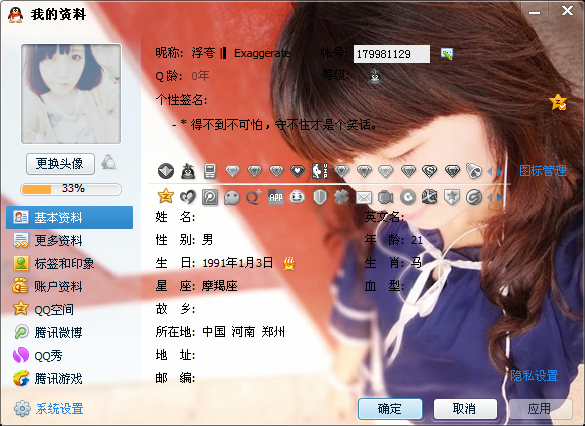Click the birthday candle icon
585x426 pixels.
(289, 263)
